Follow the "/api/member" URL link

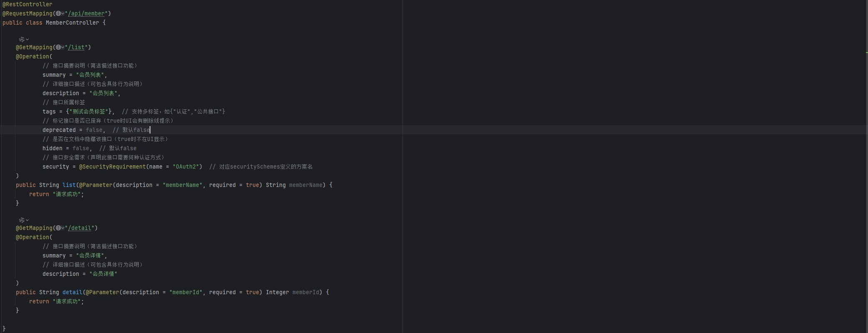click(x=86, y=13)
